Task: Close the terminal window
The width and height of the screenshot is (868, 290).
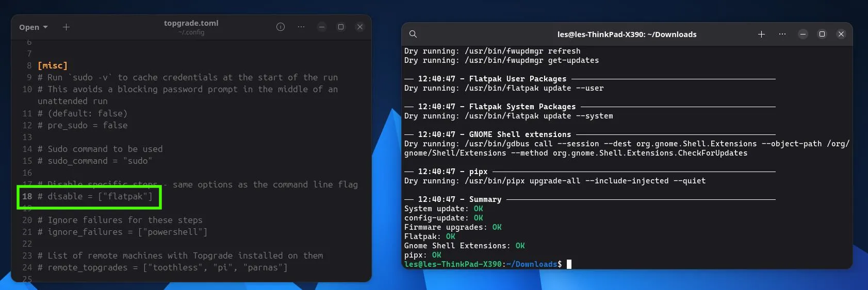Action: pyautogui.click(x=841, y=34)
